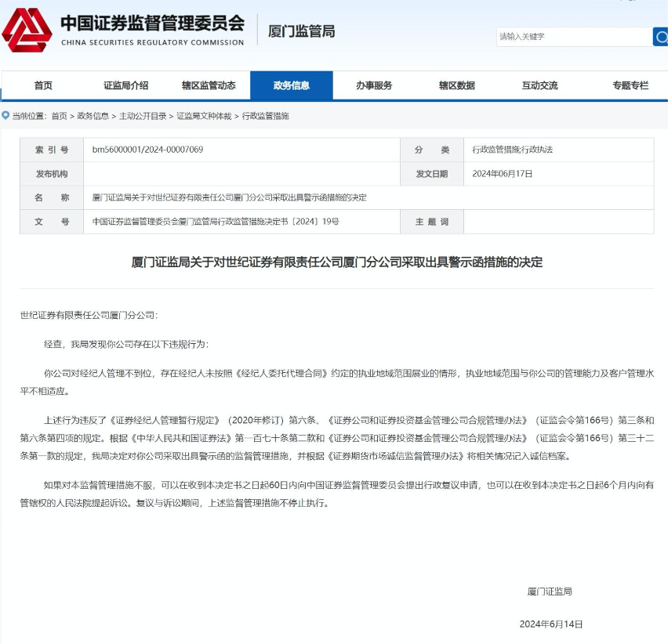Click the CHINA SECURITIES REGULATORY COMMISSION subtitle
Viewport: 668px width, 644px height.
[153, 42]
